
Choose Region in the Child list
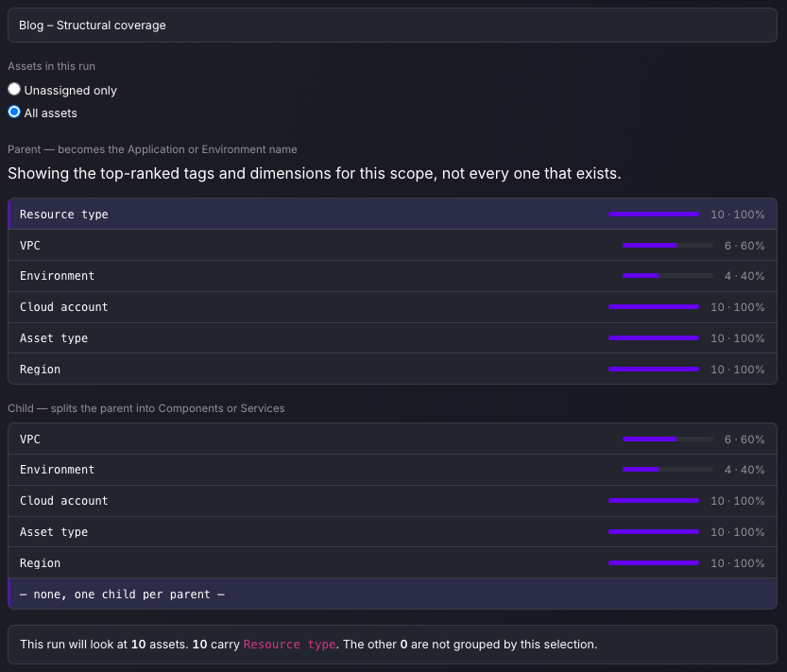(x=392, y=563)
